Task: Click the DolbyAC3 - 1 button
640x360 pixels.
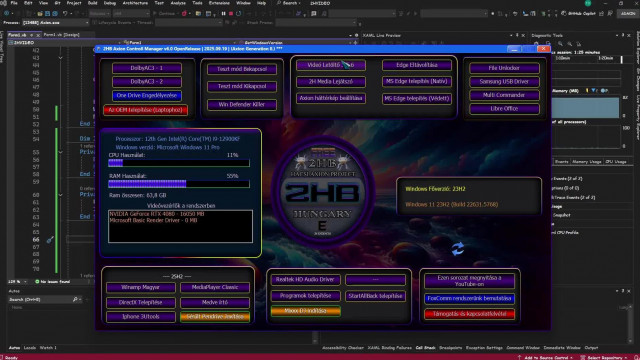Action: pos(147,68)
